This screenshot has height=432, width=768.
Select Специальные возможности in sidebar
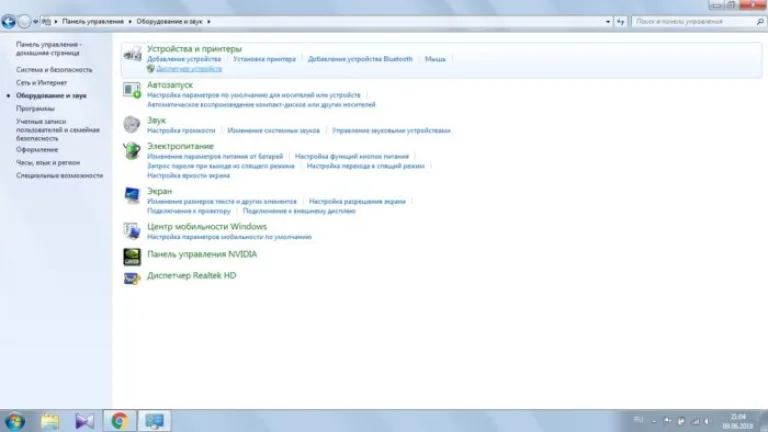59,175
